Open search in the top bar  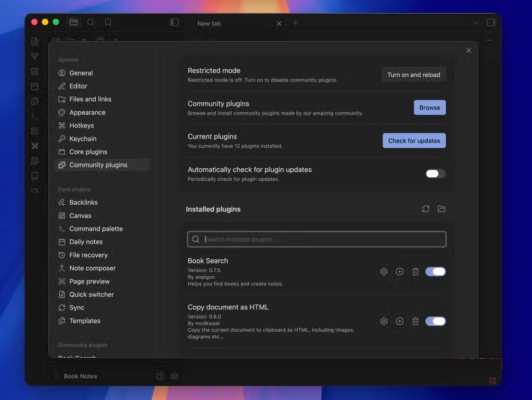[90, 22]
